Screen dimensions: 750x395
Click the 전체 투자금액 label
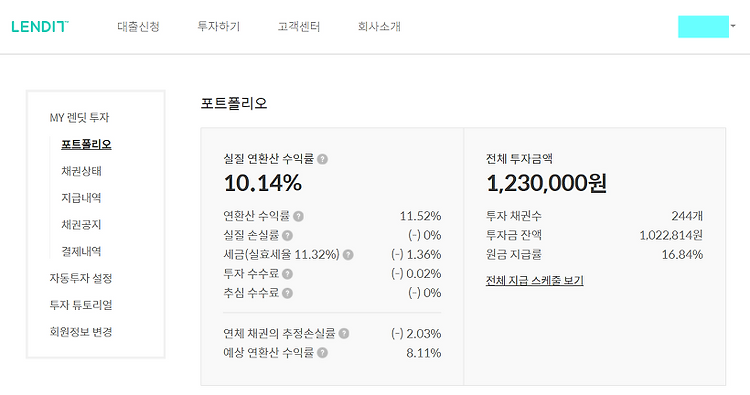tap(519, 159)
